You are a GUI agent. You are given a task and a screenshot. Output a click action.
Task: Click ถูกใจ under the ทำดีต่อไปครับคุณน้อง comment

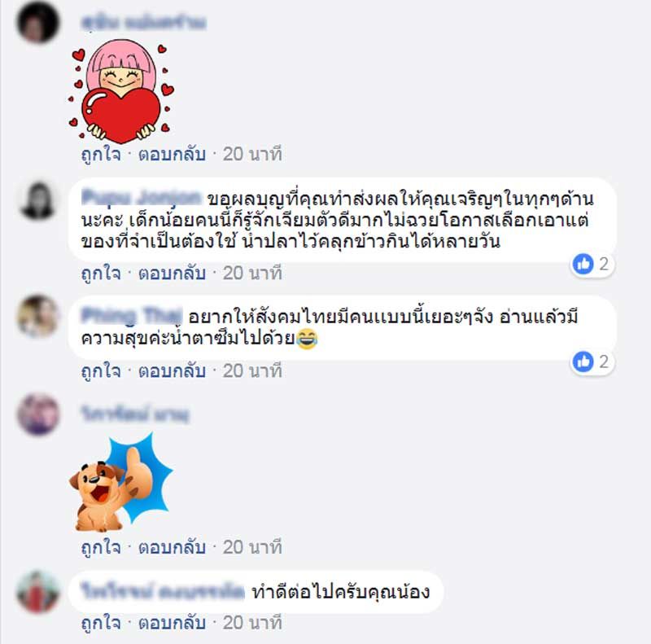[101, 623]
